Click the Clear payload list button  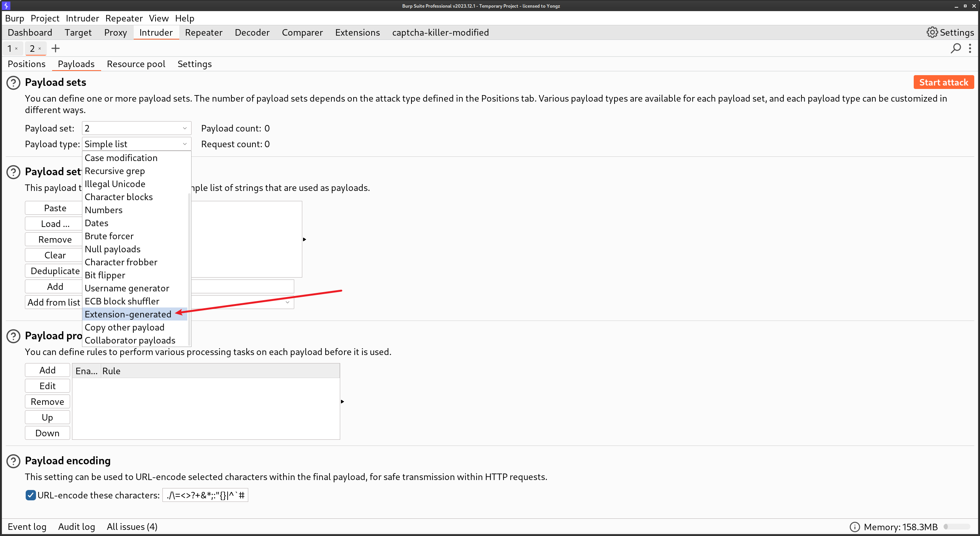54,255
